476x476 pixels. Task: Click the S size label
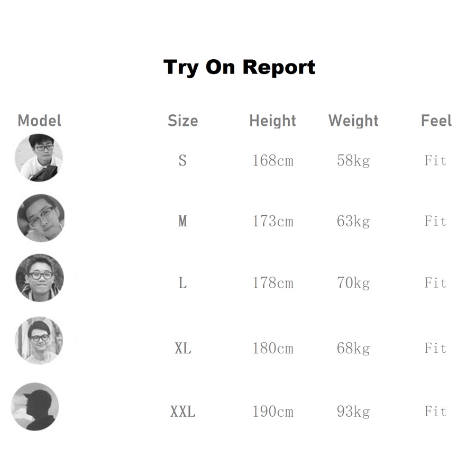(182, 160)
